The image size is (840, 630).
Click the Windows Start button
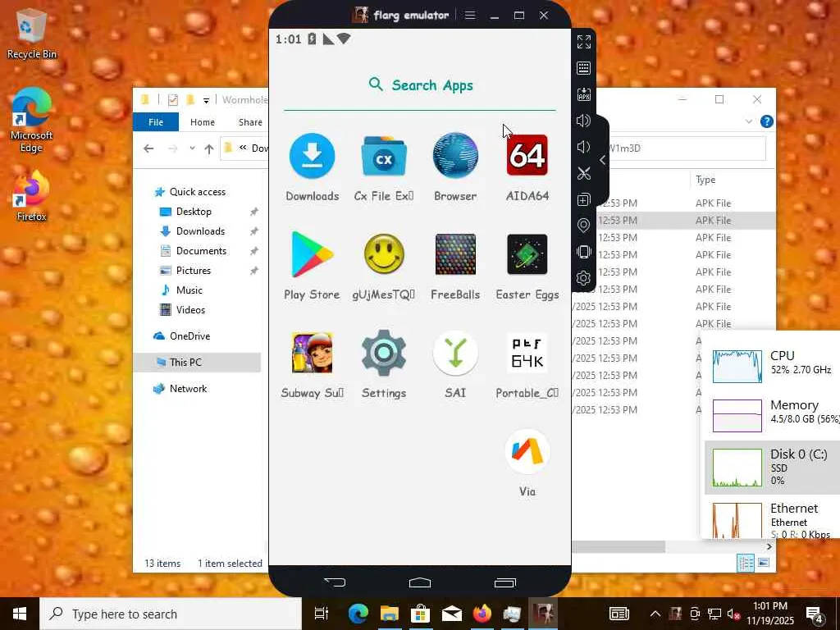pos(20,614)
